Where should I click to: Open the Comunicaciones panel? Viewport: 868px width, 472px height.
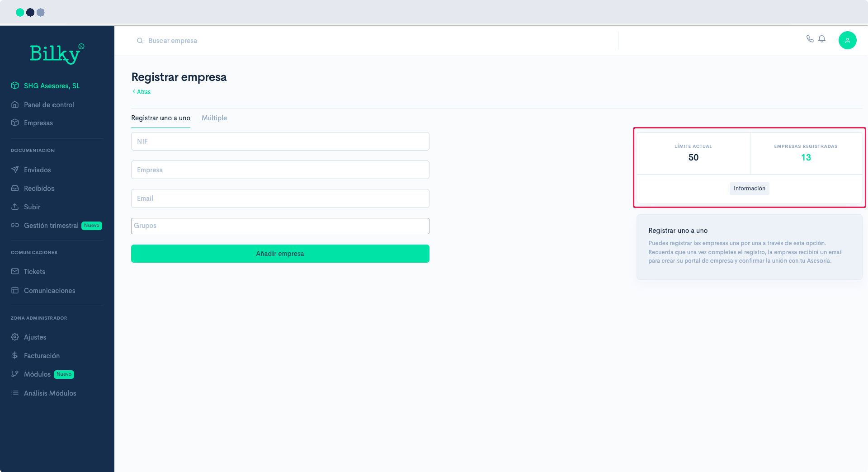[x=49, y=290]
